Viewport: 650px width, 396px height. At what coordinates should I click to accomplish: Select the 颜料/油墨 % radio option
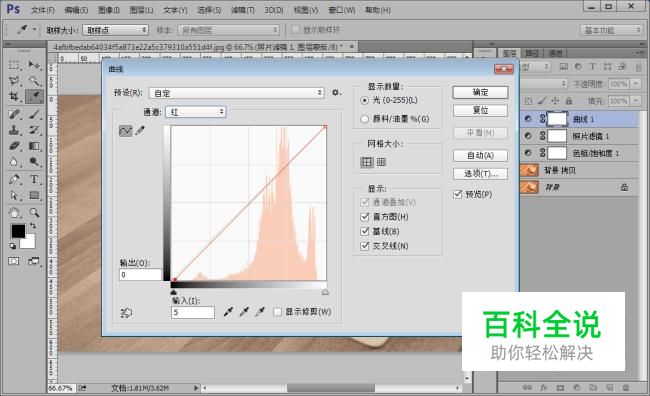pyautogui.click(x=364, y=119)
